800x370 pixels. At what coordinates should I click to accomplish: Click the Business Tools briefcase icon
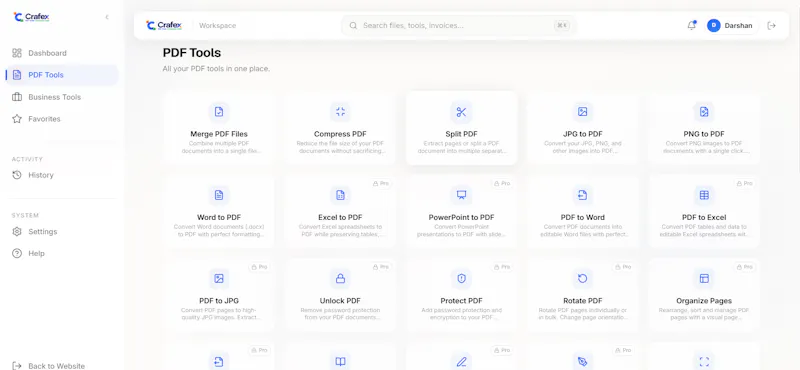click(17, 97)
